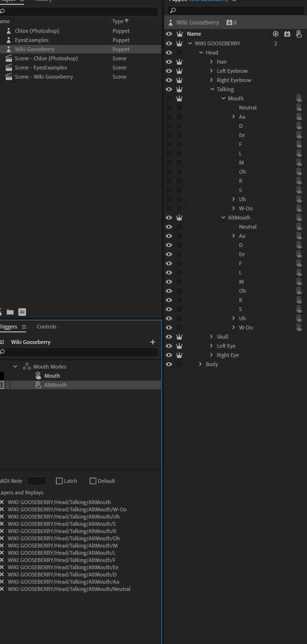Toggle eye visibility for Body layer
The image size is (307, 644).
(169, 364)
